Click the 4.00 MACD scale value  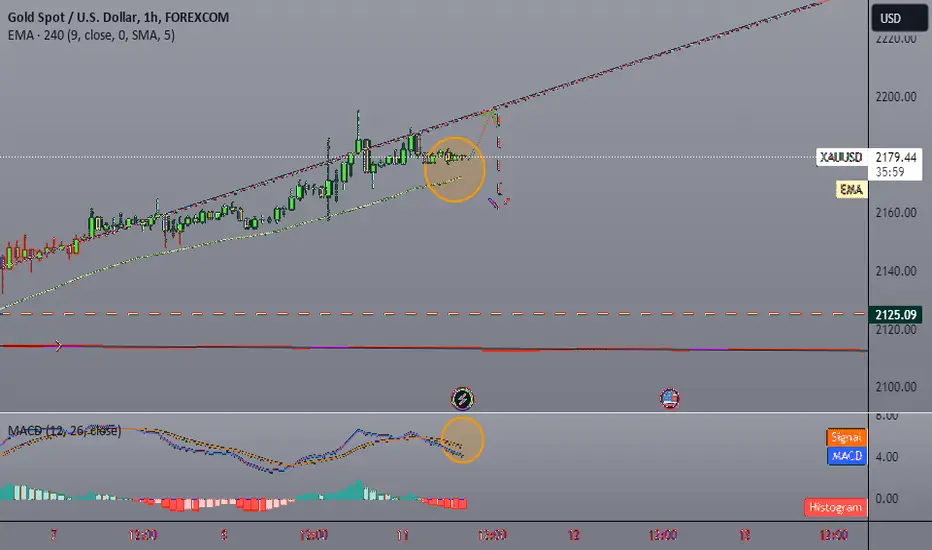(886, 457)
